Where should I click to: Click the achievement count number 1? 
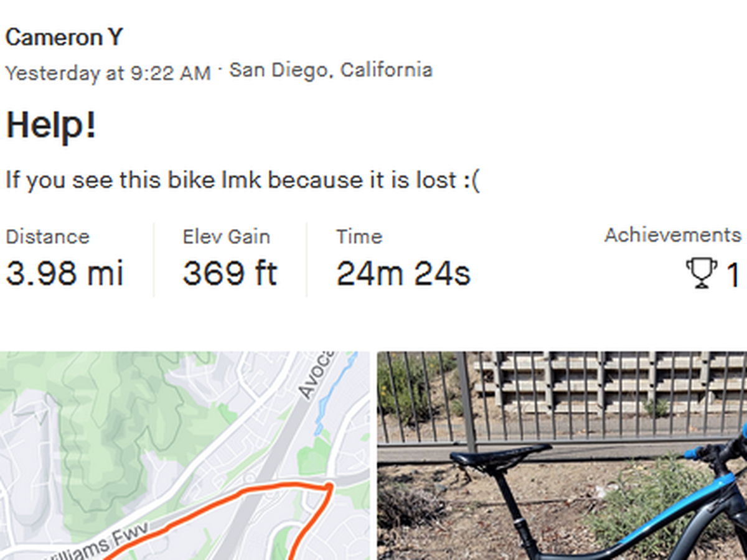point(733,274)
